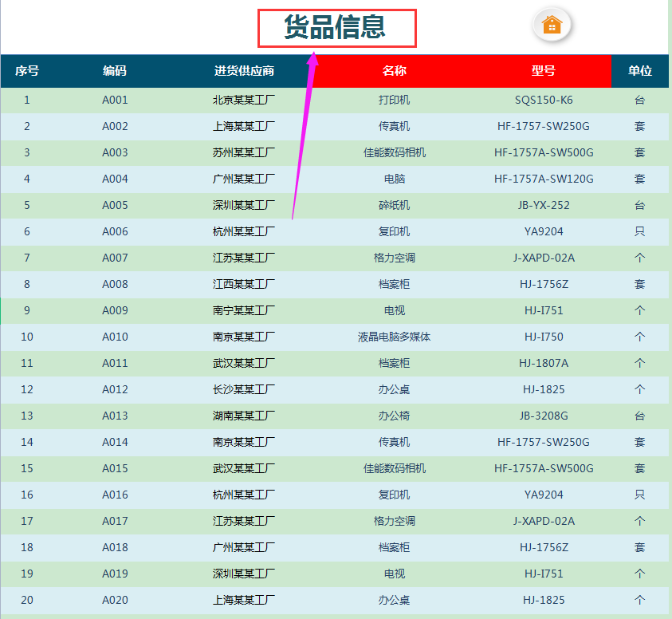Select unit cell 台 in row 1
Screen dimensions: 672x619
point(640,100)
